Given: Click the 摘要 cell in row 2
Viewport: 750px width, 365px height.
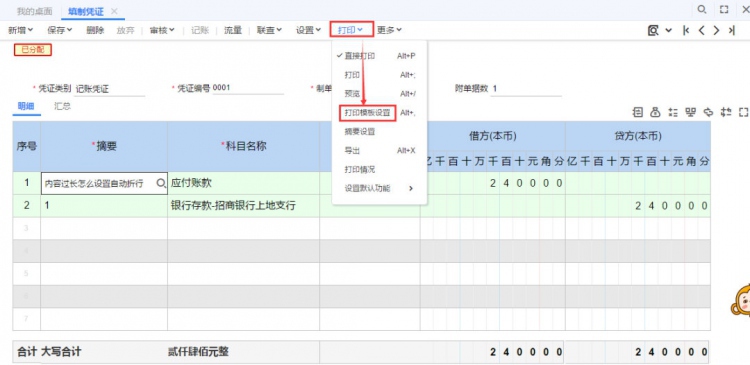Looking at the screenshot, I should point(104,206).
